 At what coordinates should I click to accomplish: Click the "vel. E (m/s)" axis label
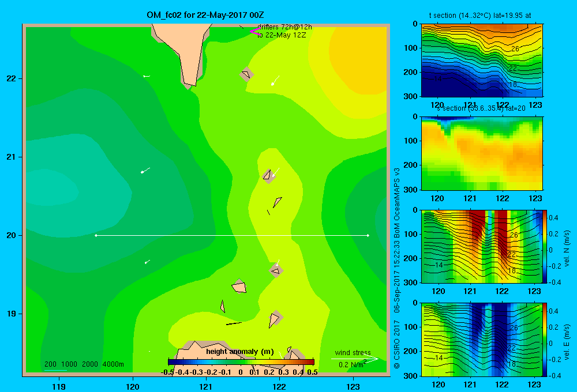click(567, 342)
